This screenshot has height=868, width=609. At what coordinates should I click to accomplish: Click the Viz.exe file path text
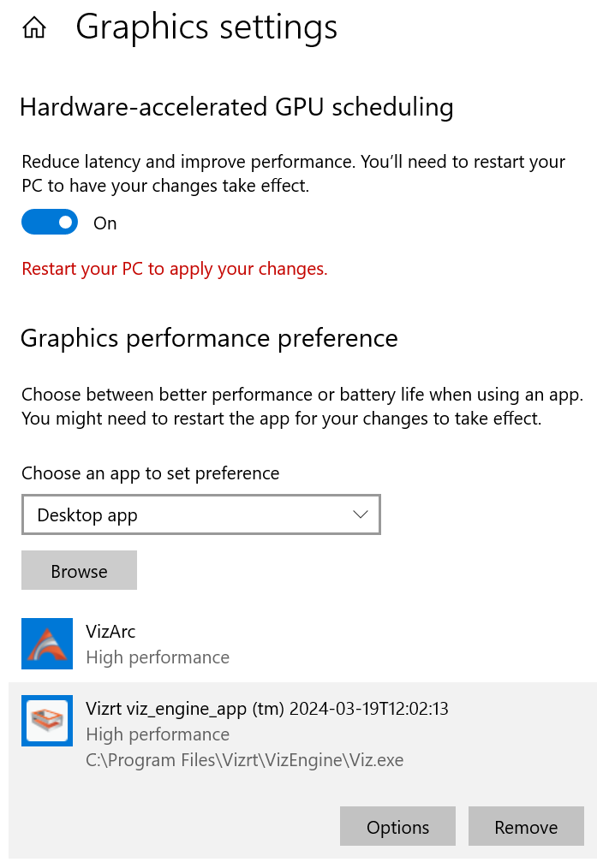point(244,760)
